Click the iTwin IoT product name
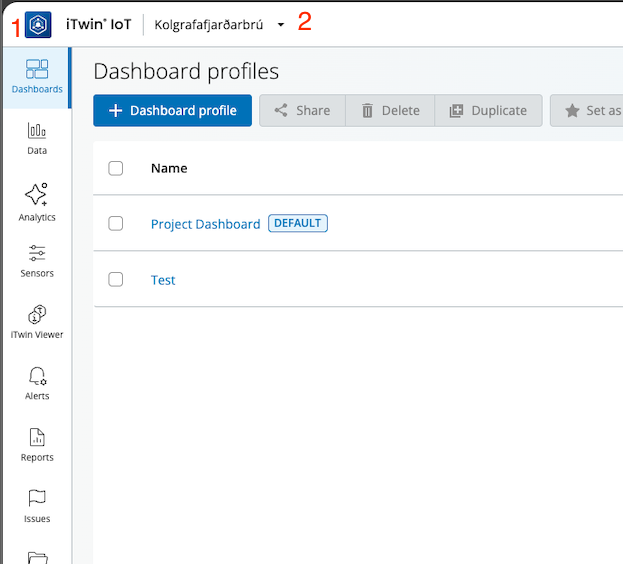 99,25
